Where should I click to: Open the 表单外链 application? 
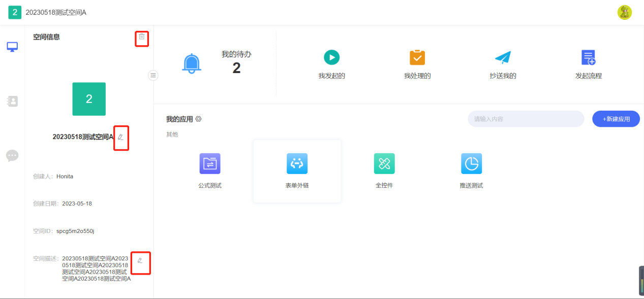tap(297, 171)
